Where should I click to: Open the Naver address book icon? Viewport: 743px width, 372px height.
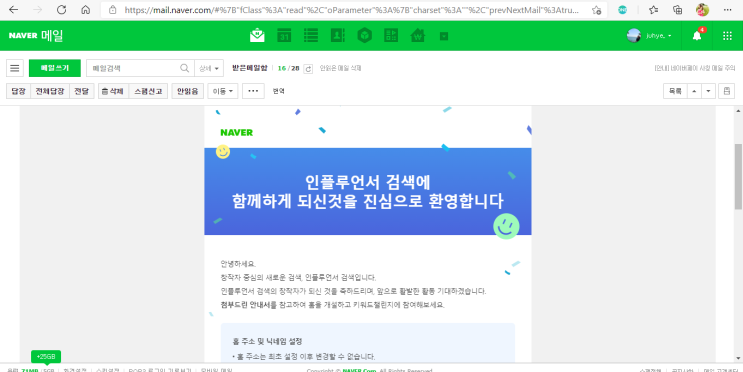click(x=338, y=36)
